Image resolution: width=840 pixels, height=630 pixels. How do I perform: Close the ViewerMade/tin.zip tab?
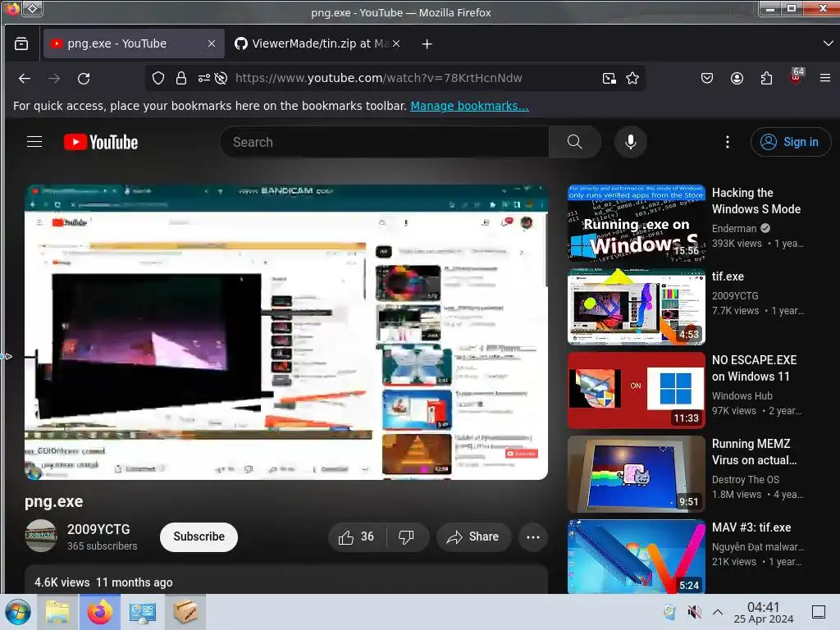click(x=396, y=44)
